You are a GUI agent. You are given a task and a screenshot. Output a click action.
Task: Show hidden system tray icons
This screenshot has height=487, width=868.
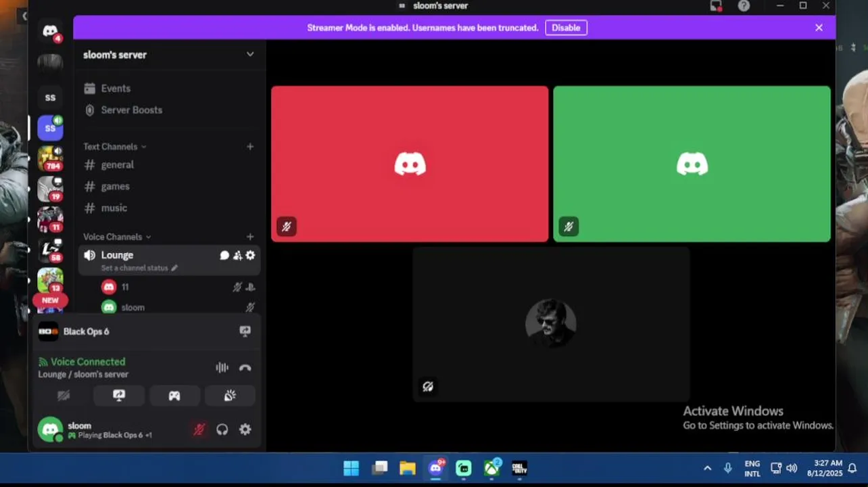[707, 469]
